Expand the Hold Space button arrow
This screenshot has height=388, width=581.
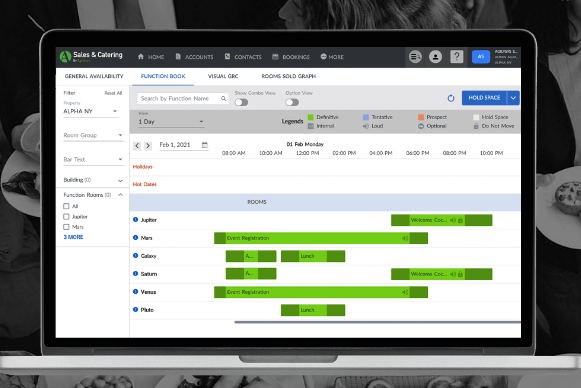tap(513, 98)
